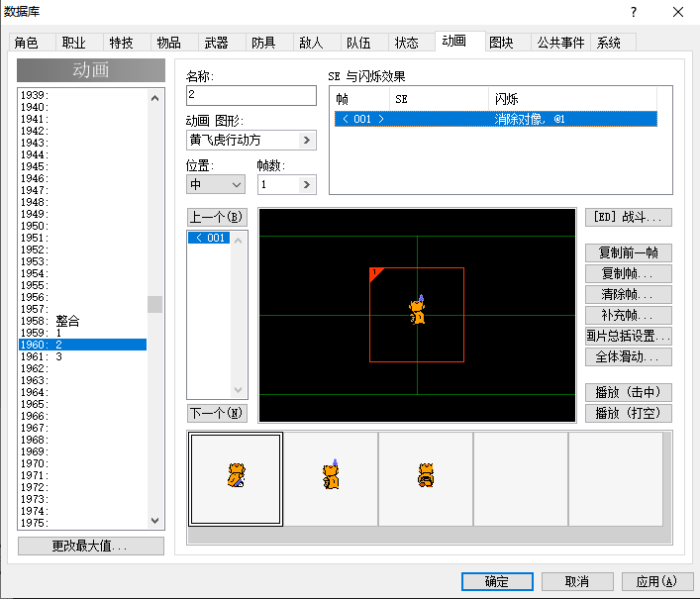The height and width of the screenshot is (599, 700).
Task: Open the 角色 tab
Action: 32,43
